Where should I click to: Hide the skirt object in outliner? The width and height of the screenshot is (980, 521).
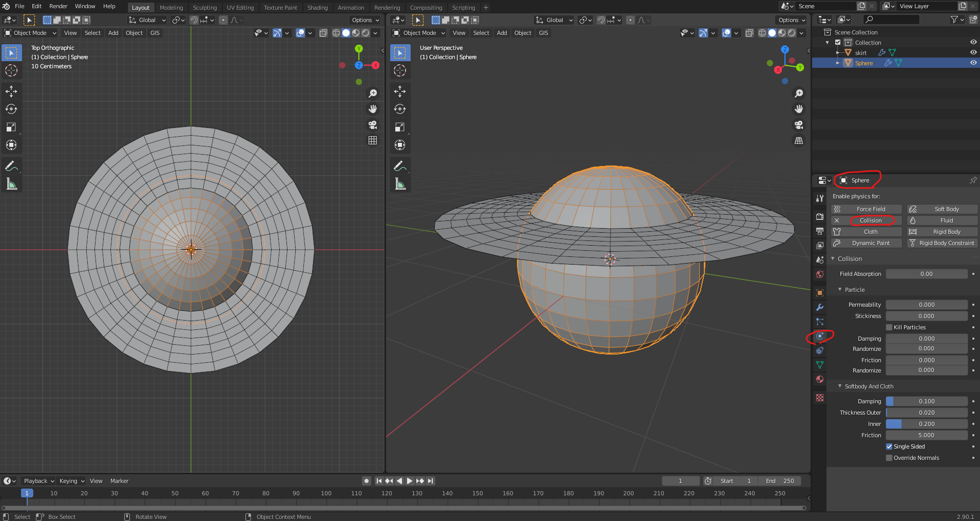click(x=973, y=52)
